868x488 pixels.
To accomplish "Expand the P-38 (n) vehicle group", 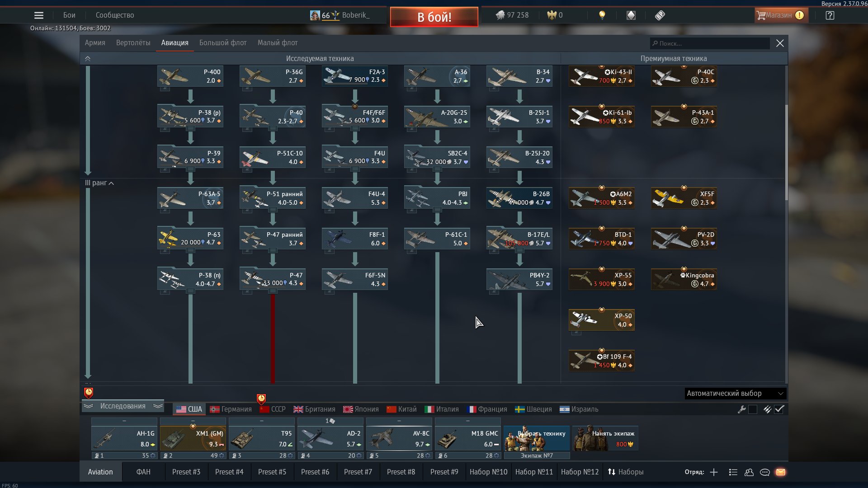I will coord(190,291).
